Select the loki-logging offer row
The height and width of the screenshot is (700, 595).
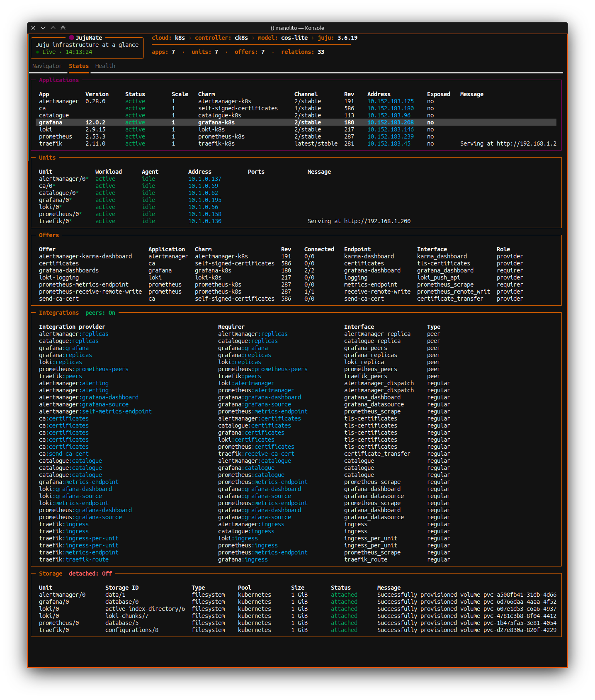tap(59, 277)
